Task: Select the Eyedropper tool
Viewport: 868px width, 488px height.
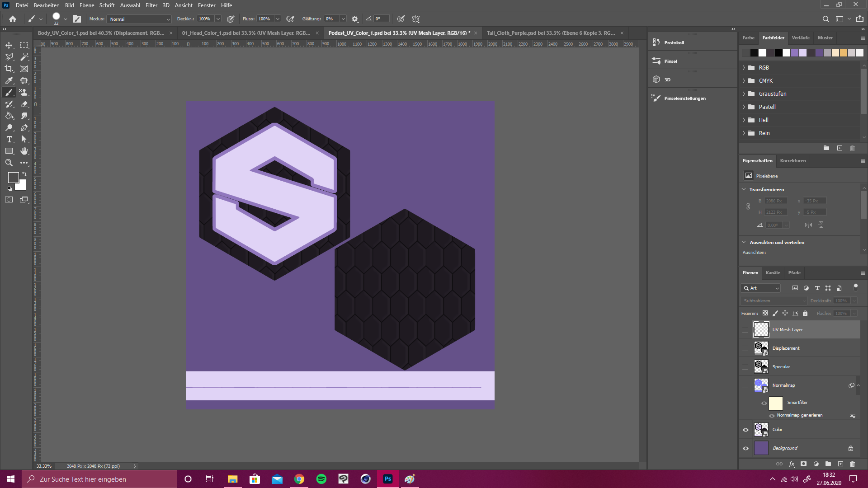Action: (x=9, y=80)
